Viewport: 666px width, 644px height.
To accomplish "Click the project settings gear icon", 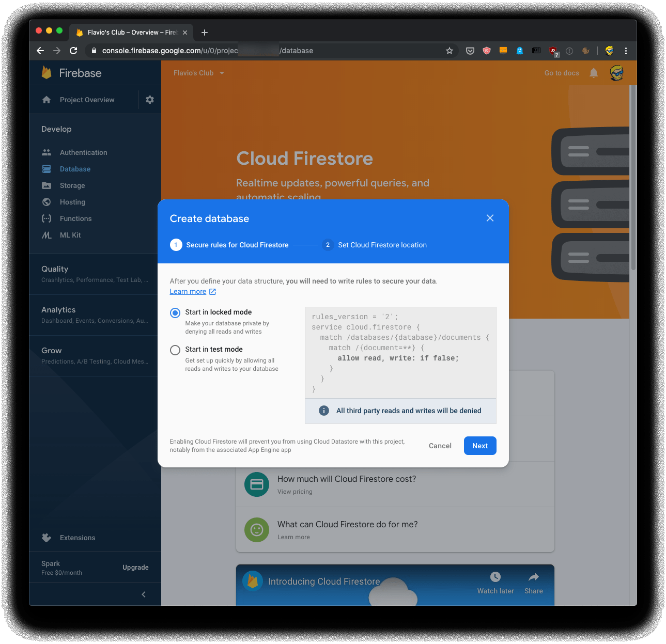I will click(x=150, y=100).
